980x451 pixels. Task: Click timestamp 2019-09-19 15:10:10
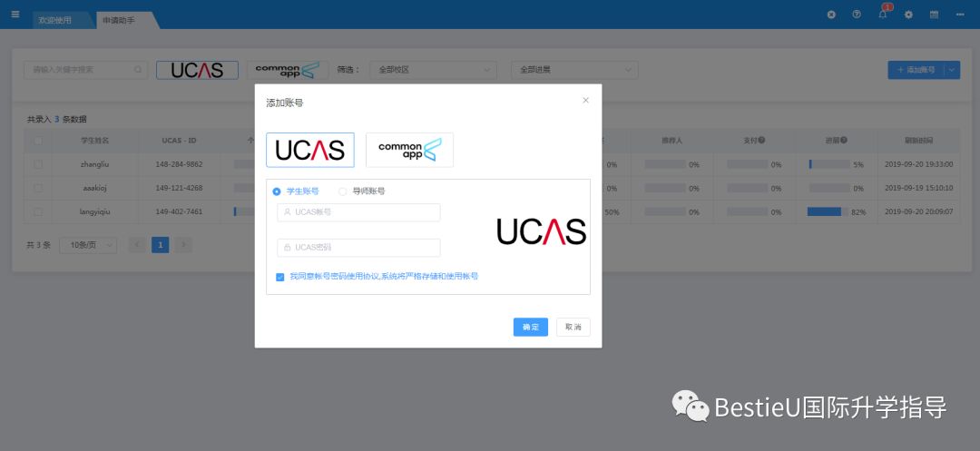pos(918,188)
